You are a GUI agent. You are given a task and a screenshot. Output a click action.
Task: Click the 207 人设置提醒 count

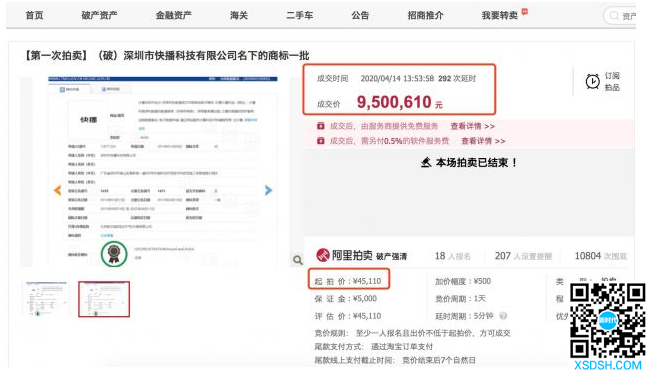pyautogui.click(x=523, y=256)
